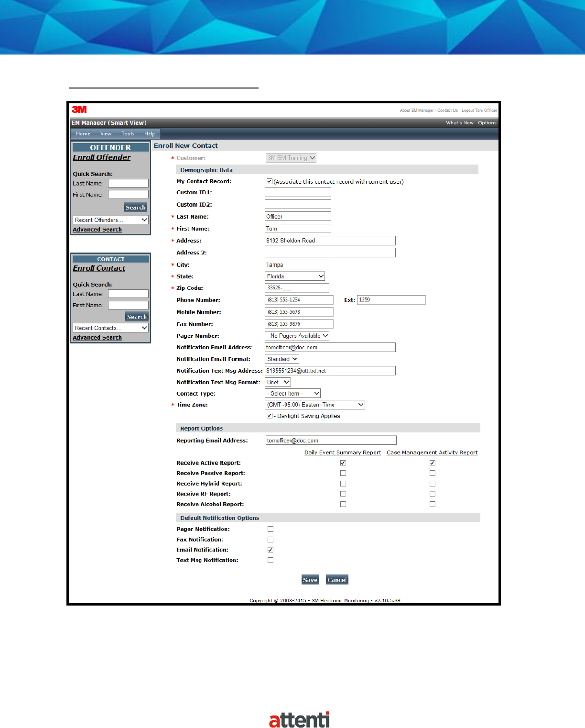
Task: Click the Reporting Email Address field
Action: click(331, 441)
